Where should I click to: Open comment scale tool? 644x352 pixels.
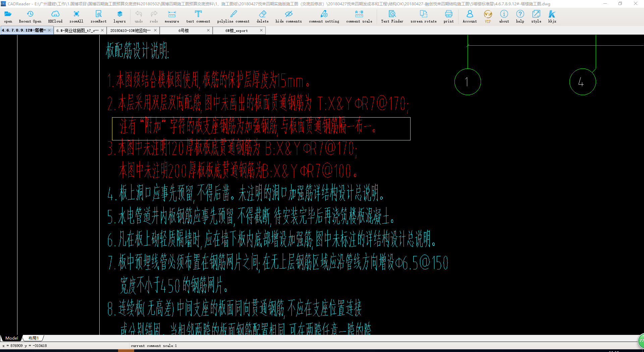[359, 16]
